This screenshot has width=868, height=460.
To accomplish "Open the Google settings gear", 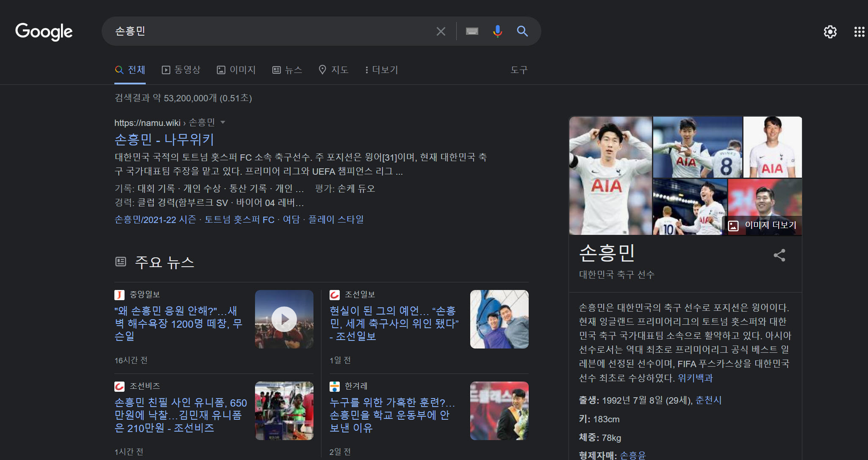I will coord(830,32).
